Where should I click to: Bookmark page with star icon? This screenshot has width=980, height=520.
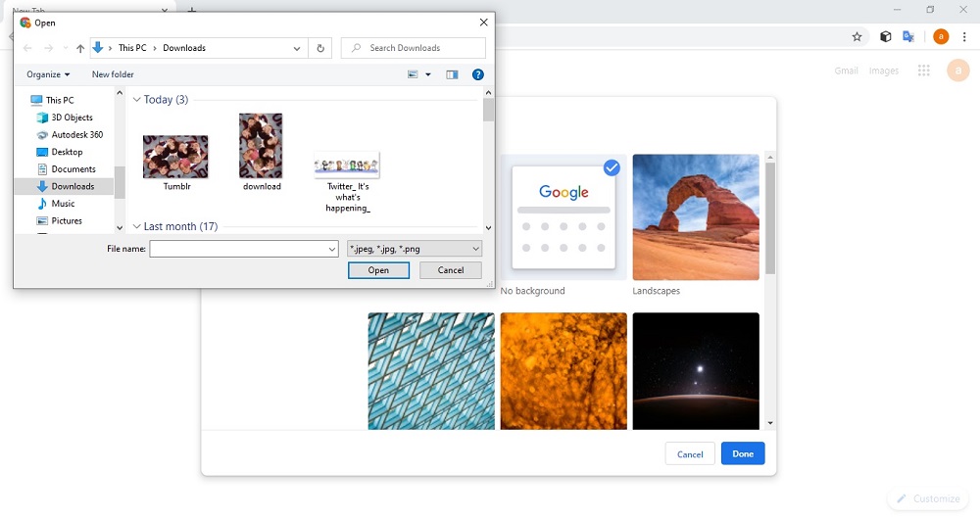coord(857,37)
